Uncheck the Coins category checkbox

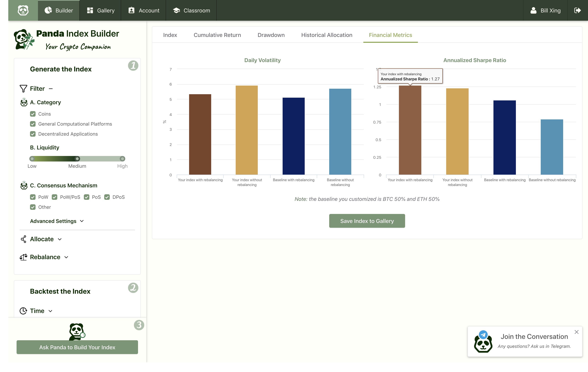[33, 114]
